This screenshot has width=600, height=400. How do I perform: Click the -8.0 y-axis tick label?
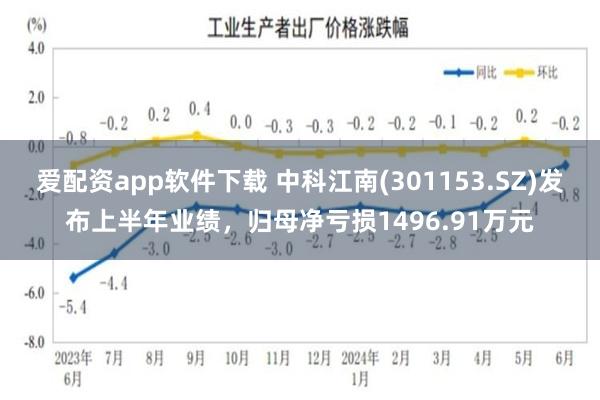34,342
